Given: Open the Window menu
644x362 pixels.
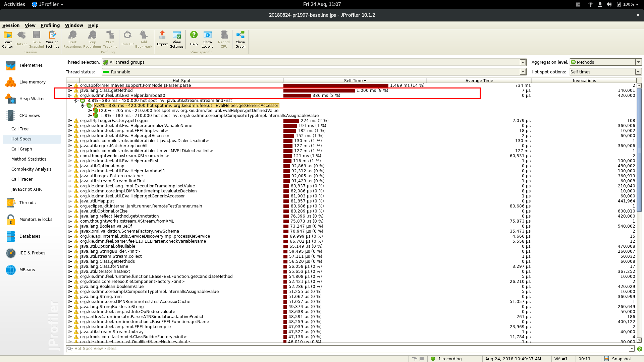Looking at the screenshot, I should [x=74, y=25].
